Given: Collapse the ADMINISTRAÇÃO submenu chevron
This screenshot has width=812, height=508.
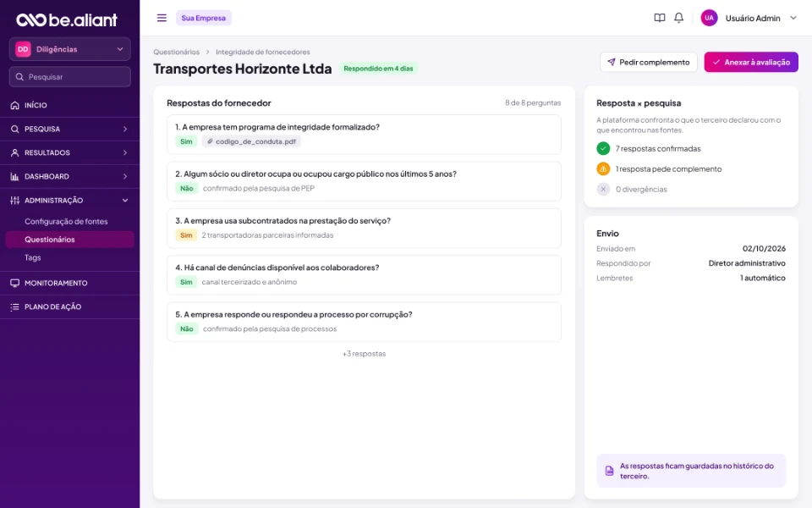Looking at the screenshot, I should (125, 201).
